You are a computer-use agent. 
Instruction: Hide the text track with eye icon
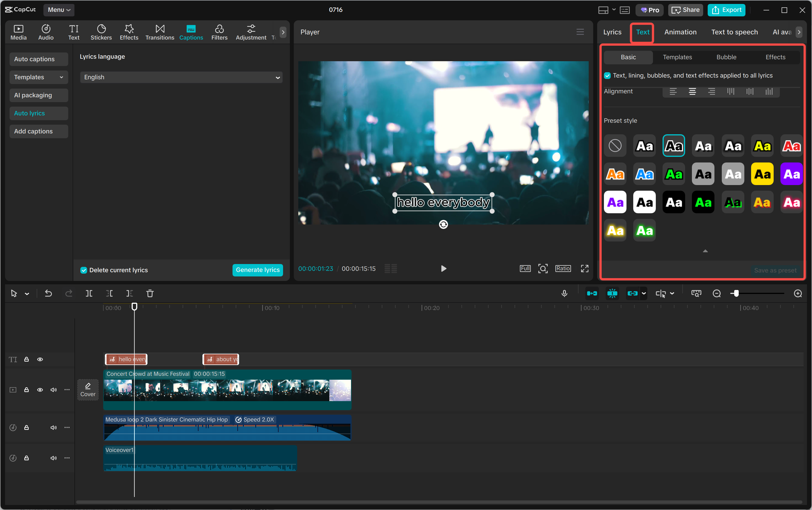coord(40,359)
